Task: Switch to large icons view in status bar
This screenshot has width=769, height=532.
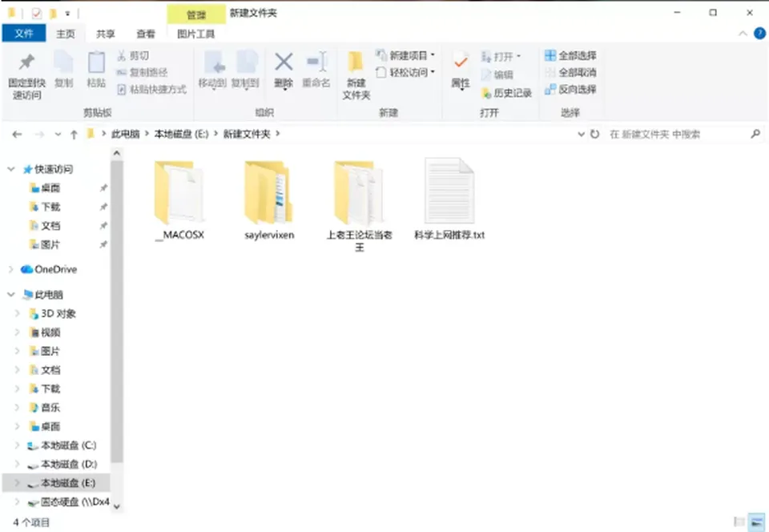Action: [757, 522]
